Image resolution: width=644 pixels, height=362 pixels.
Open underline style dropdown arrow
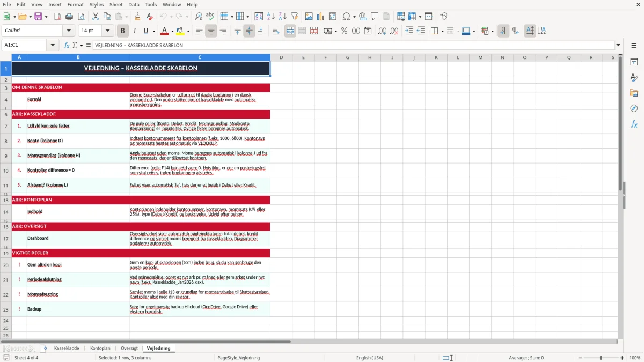153,31
